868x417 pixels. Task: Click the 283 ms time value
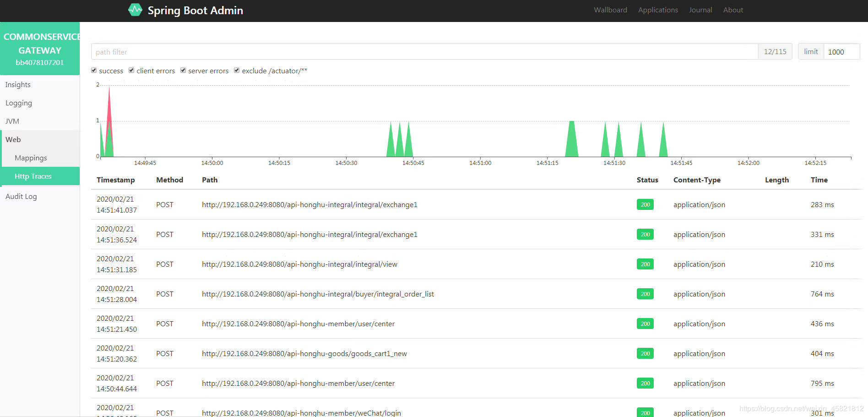[822, 205]
